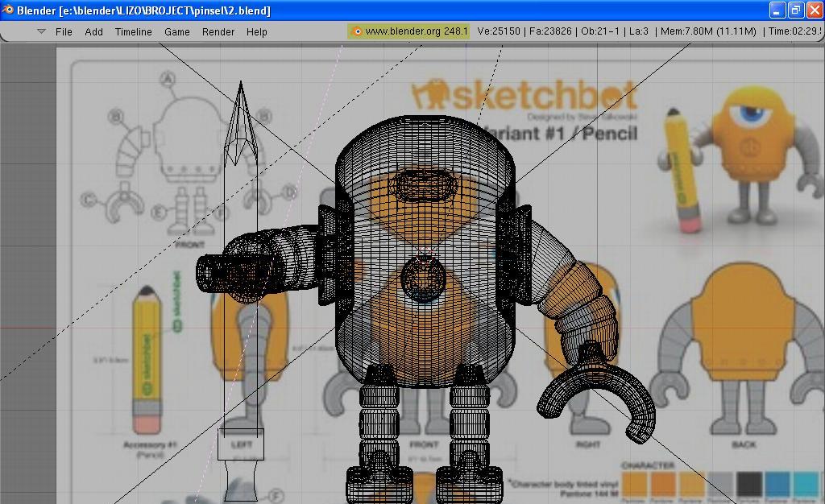The height and width of the screenshot is (504, 825).
Task: Open the Game menu
Action: [x=176, y=31]
